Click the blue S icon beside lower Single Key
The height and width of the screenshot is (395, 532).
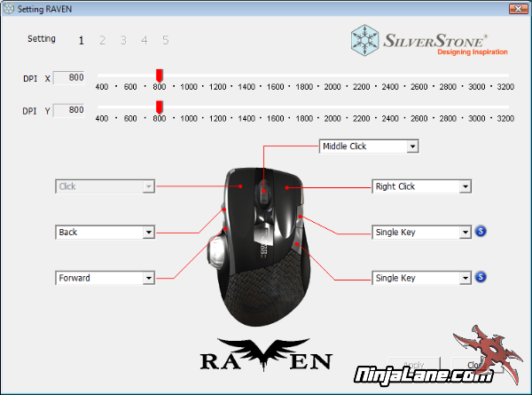coord(481,277)
